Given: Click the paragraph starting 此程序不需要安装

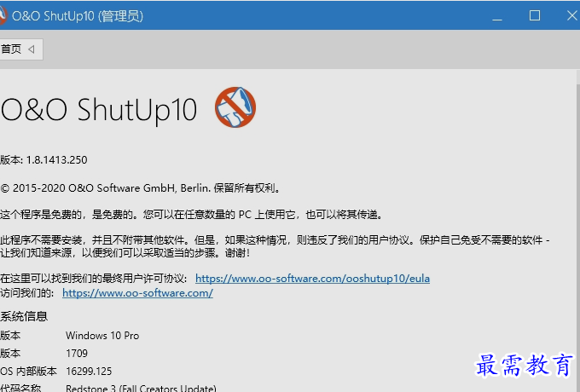Looking at the screenshot, I should pyautogui.click(x=275, y=246).
